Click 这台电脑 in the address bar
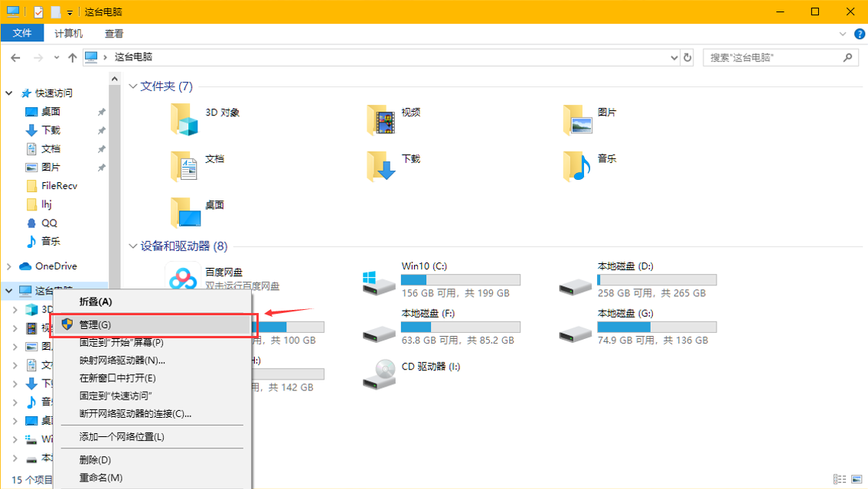 point(133,57)
